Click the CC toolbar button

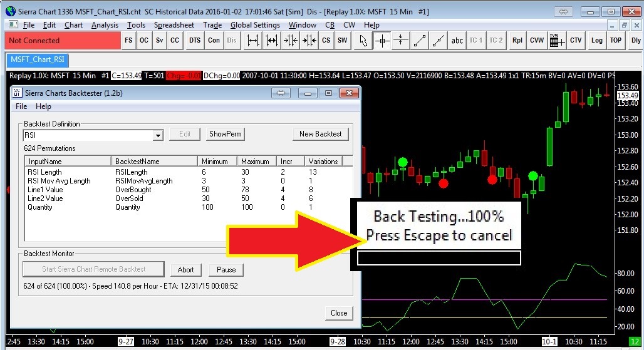point(175,40)
